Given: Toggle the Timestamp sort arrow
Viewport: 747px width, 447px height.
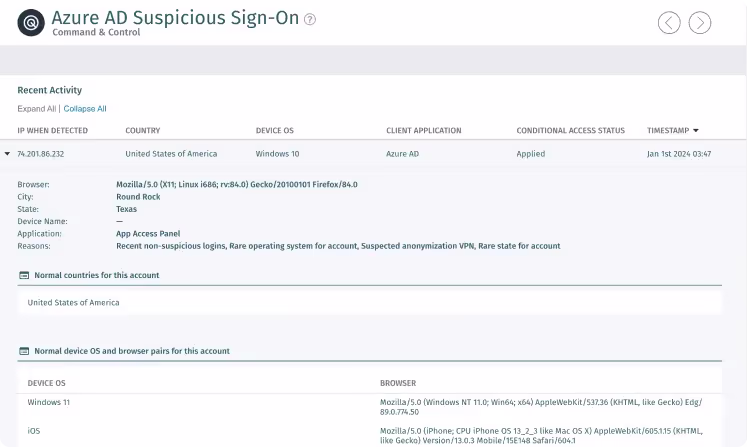Looking at the screenshot, I should pos(696,131).
